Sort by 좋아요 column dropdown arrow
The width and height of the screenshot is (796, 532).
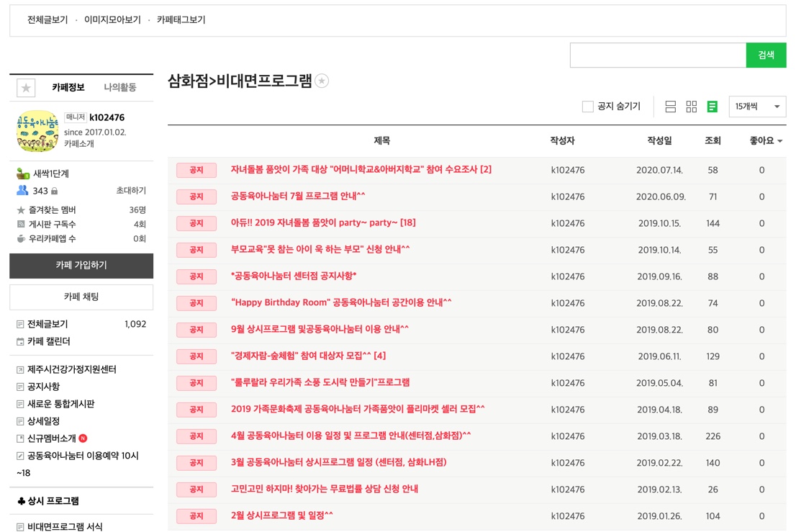779,142
